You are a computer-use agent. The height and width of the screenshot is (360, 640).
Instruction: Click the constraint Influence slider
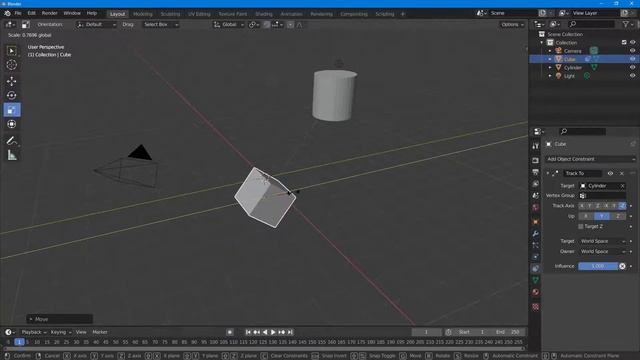[x=598, y=266]
